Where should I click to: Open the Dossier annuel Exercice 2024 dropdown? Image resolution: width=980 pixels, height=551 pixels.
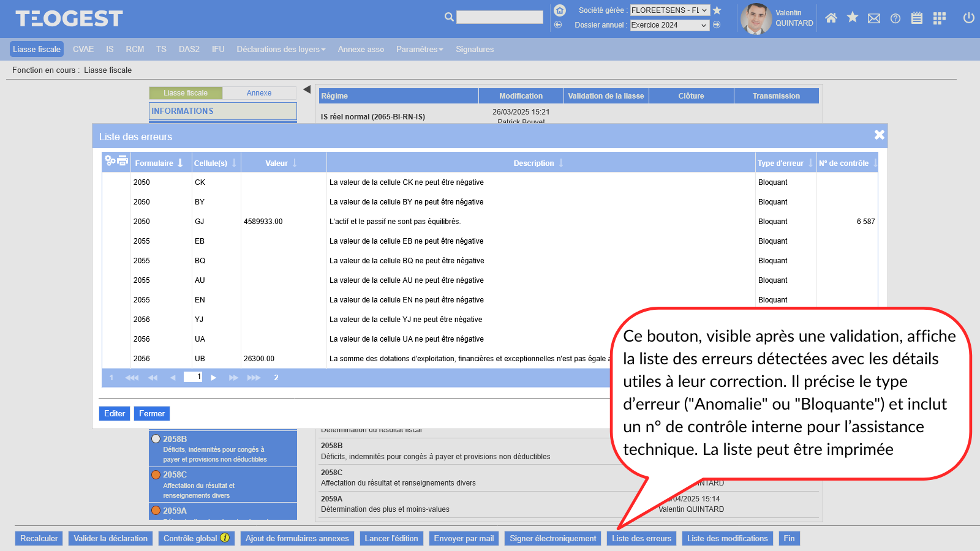click(669, 25)
